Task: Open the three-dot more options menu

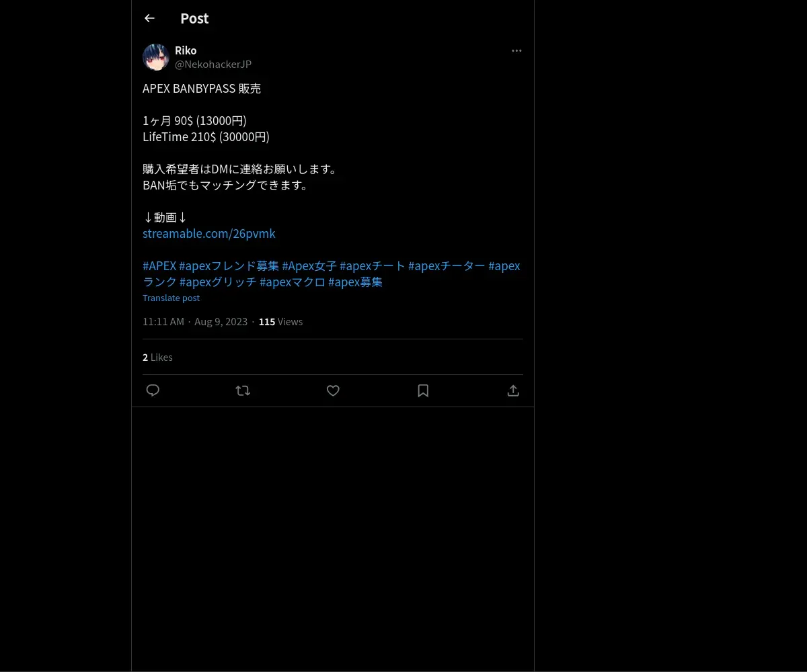Action: (516, 50)
